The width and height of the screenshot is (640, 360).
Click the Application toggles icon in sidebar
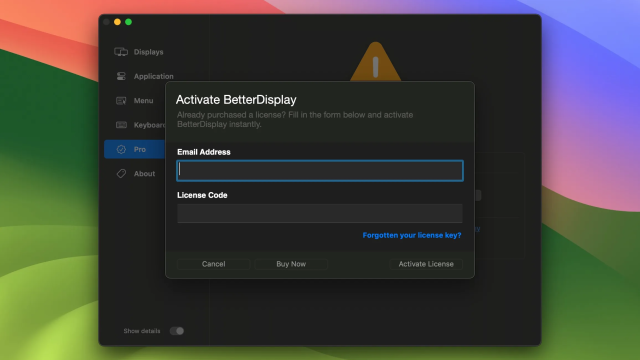coord(121,76)
